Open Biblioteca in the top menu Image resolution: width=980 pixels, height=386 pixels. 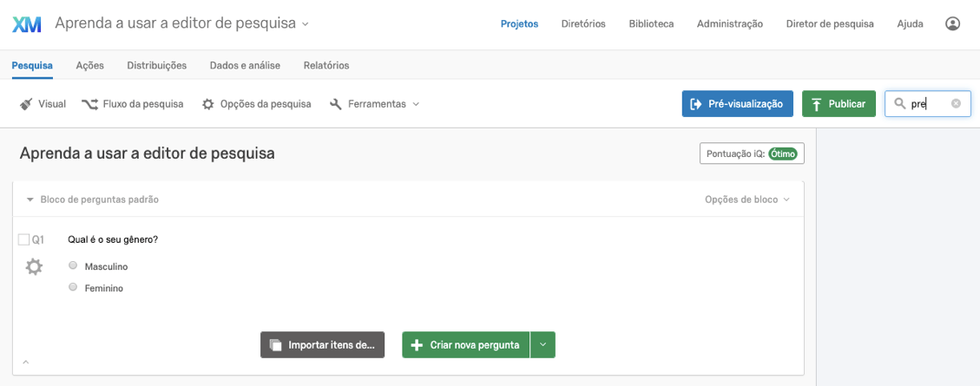[651, 24]
